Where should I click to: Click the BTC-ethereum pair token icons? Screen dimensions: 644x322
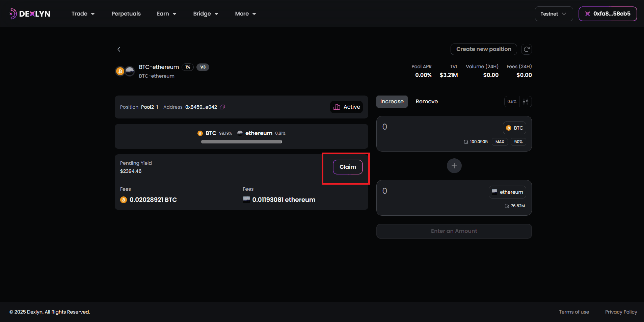[x=125, y=71]
